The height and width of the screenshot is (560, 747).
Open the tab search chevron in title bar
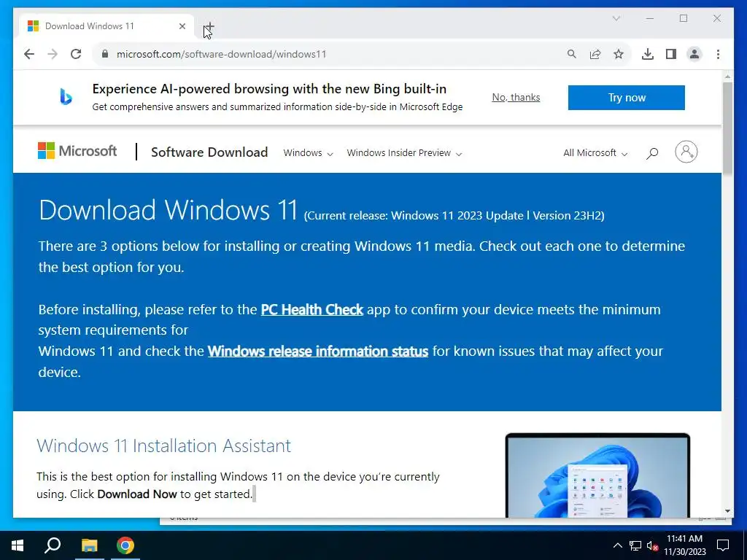click(616, 18)
